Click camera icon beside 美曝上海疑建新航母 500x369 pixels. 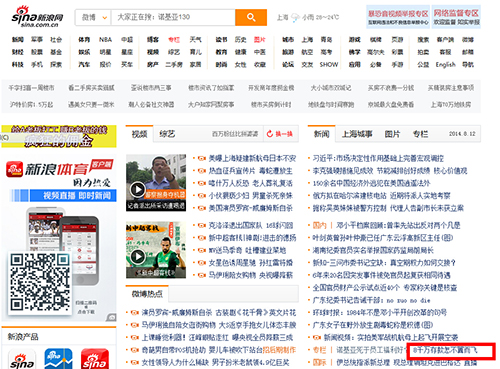[x=202, y=158]
